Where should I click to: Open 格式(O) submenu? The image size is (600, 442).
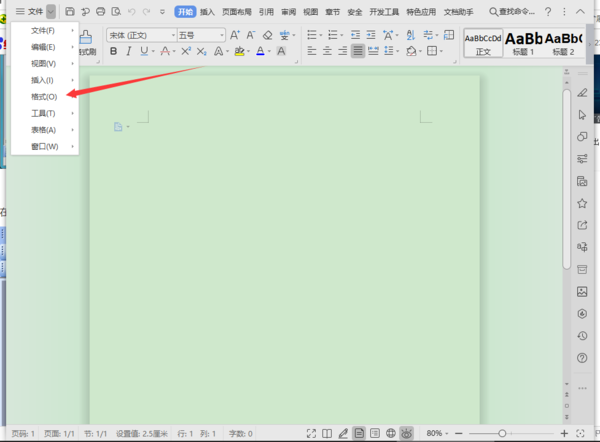click(x=45, y=97)
